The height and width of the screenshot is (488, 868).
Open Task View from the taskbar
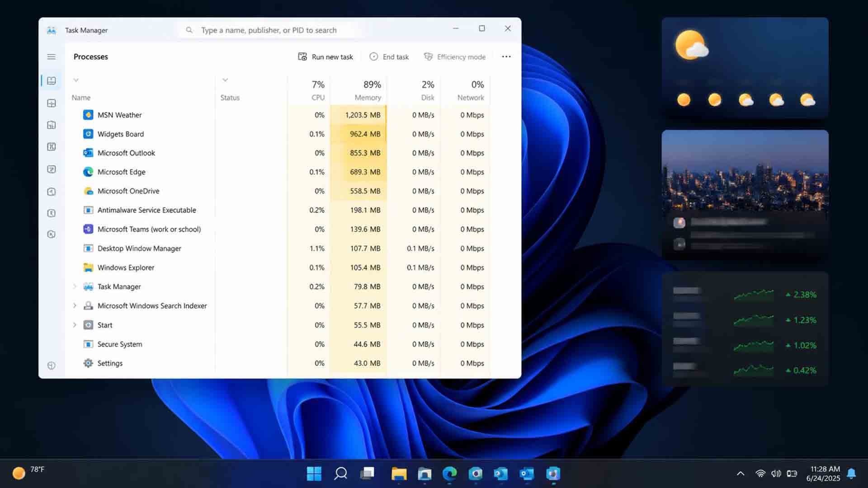click(367, 474)
